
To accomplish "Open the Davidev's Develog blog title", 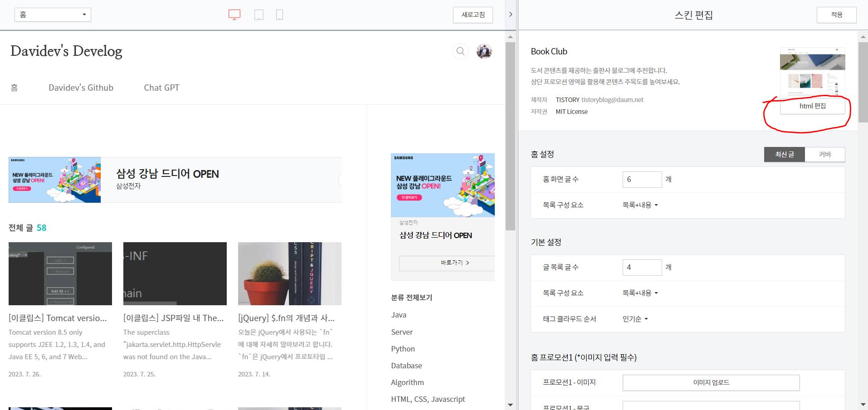I will click(66, 51).
